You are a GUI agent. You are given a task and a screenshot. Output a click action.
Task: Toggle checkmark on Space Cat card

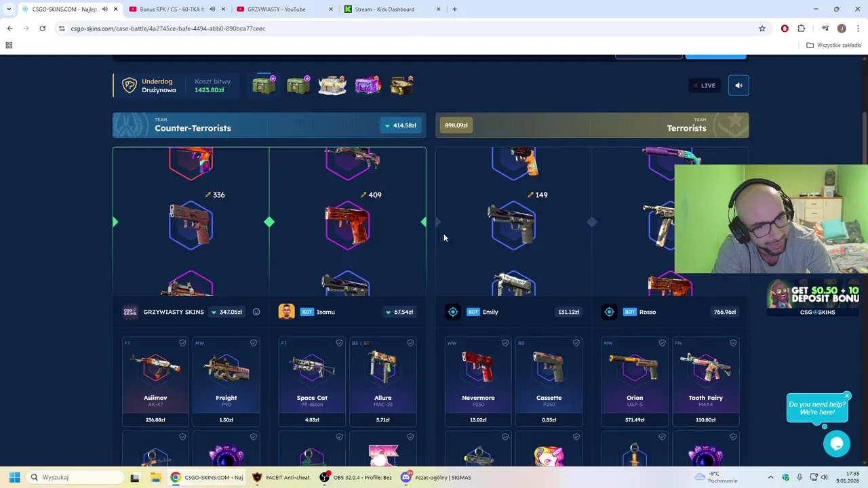coord(339,343)
